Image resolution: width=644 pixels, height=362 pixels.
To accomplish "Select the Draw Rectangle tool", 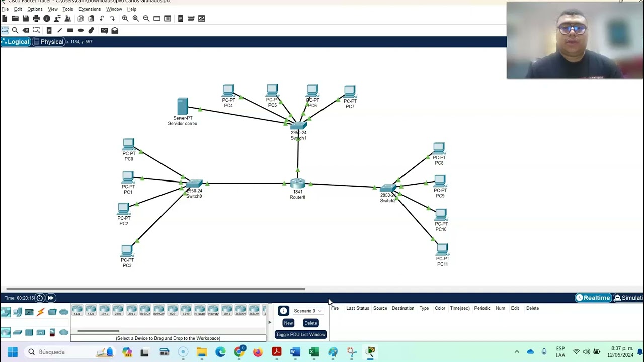I will click(x=70, y=31).
